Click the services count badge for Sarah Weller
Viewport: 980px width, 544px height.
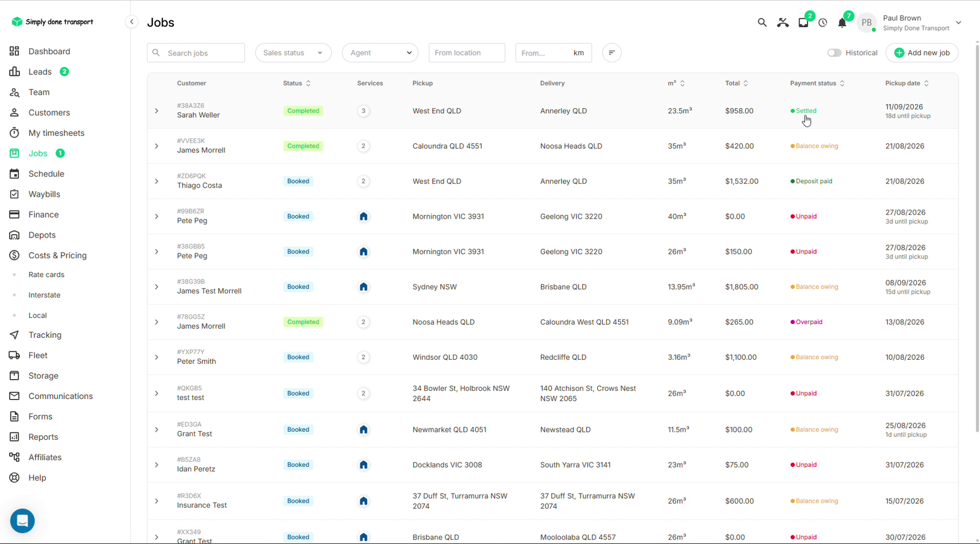pos(364,111)
